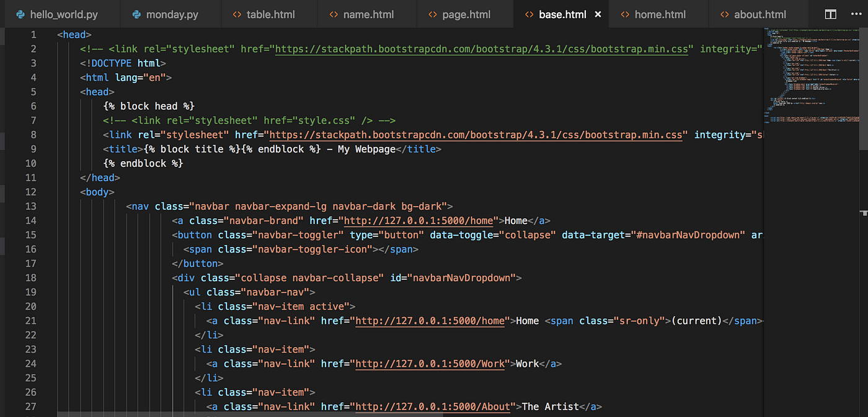Click the "My Webpage" title text
This screenshot has width=868, height=417.
tap(366, 149)
